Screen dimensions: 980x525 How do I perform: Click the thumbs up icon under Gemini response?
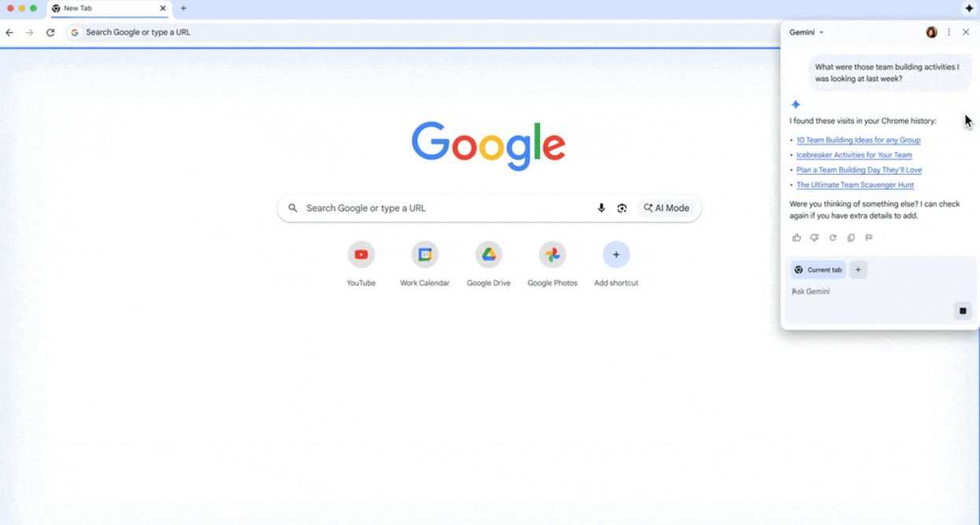point(797,238)
